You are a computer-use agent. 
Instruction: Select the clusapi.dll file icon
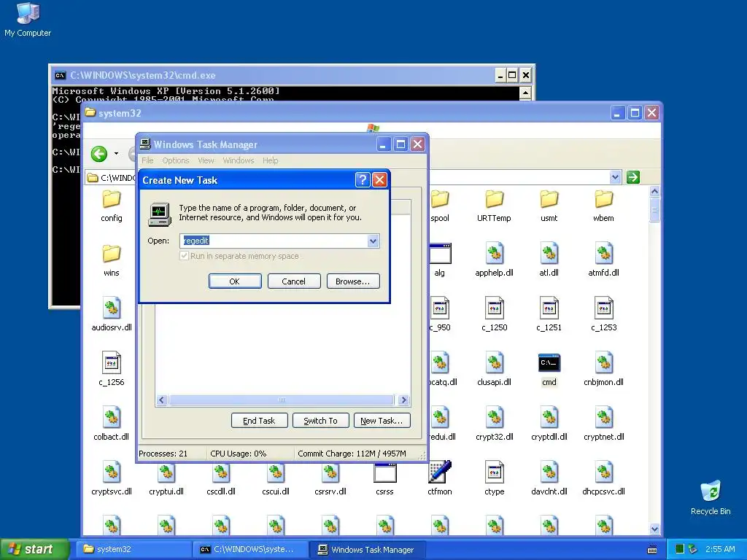click(x=495, y=363)
